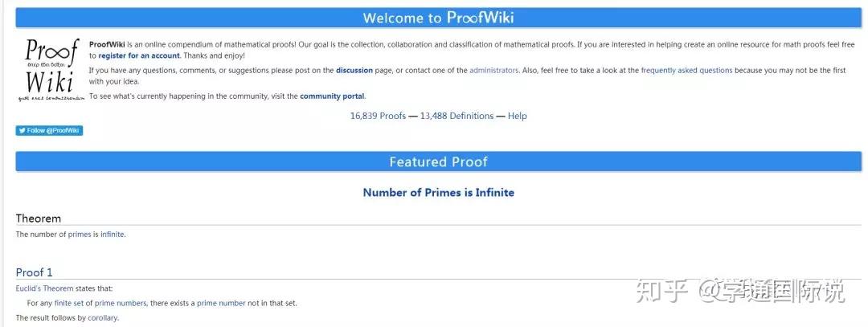Visit the community portal link
The height and width of the screenshot is (327, 868).
pyautogui.click(x=332, y=96)
